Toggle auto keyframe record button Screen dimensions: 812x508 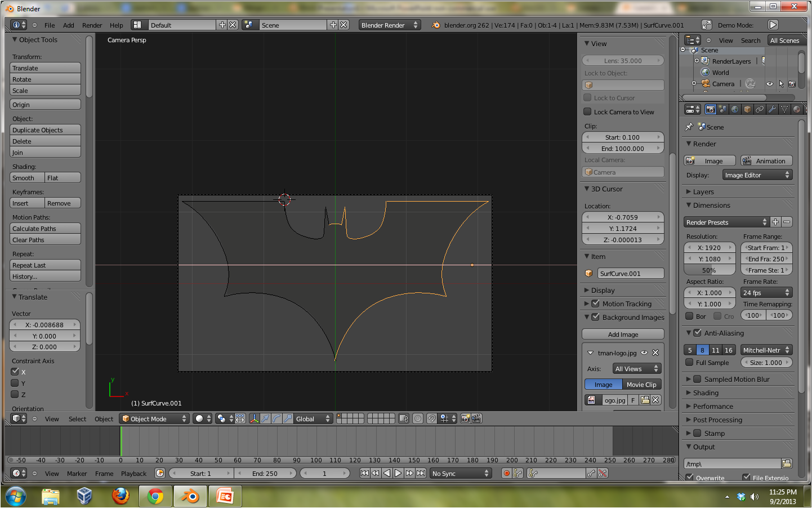coord(506,473)
